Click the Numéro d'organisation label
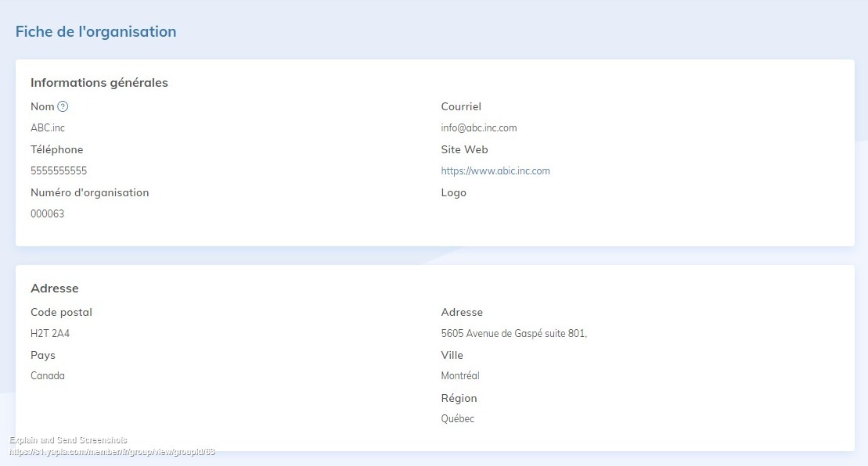Viewport: 868px width, 466px height. click(x=89, y=193)
